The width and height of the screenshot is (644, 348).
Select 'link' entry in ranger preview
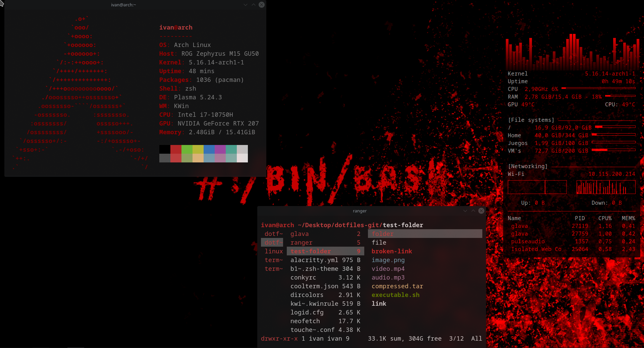click(x=379, y=304)
